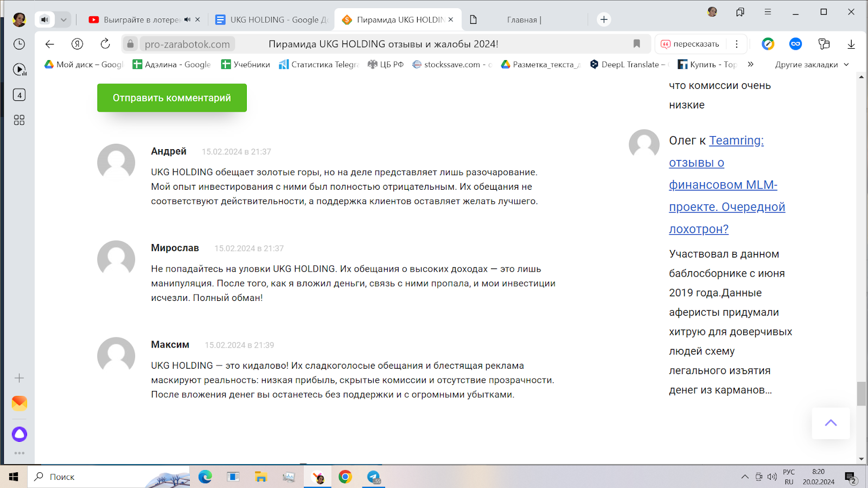This screenshot has width=868, height=488.
Task: Close the YouTube lottery tab
Action: (197, 20)
